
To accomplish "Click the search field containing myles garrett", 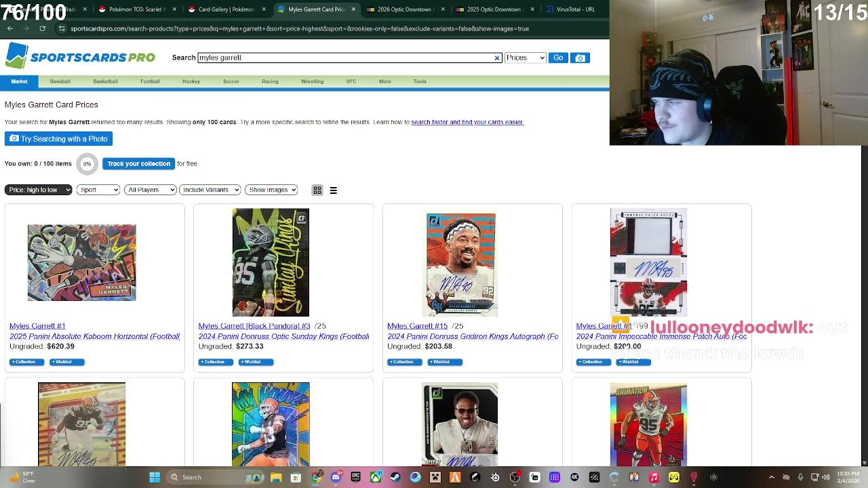I will pyautogui.click(x=349, y=58).
